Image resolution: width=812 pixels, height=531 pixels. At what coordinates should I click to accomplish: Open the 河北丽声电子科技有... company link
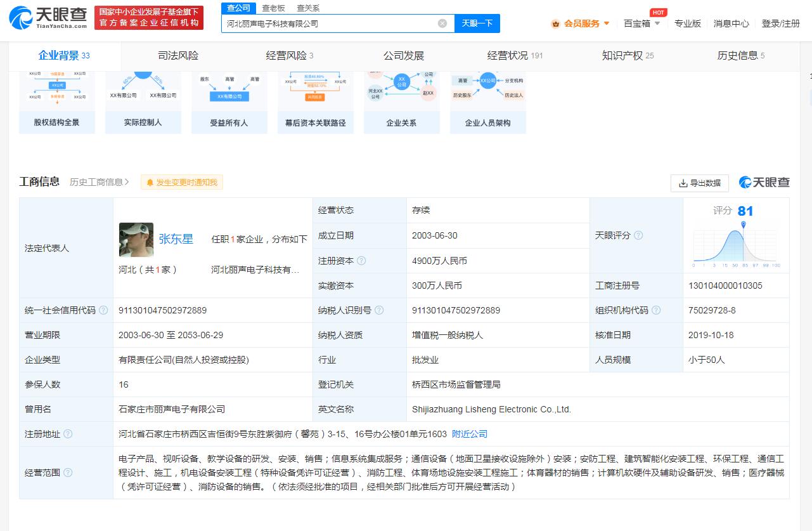[255, 270]
